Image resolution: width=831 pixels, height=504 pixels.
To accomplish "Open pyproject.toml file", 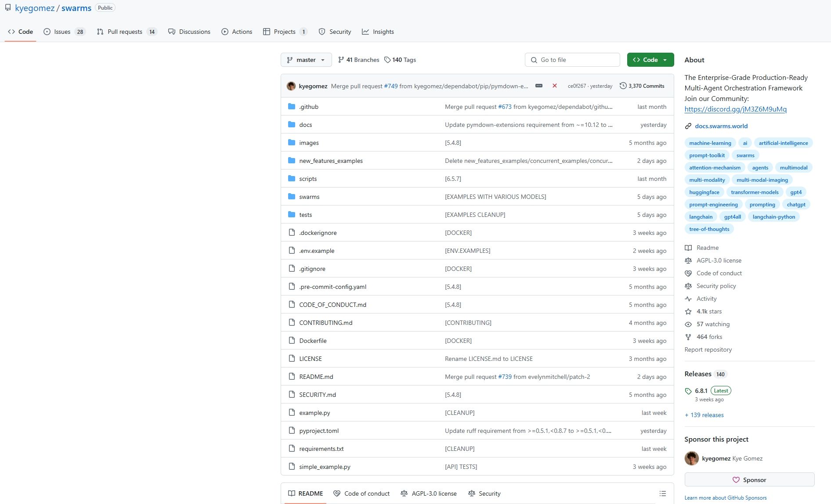I will [319, 431].
